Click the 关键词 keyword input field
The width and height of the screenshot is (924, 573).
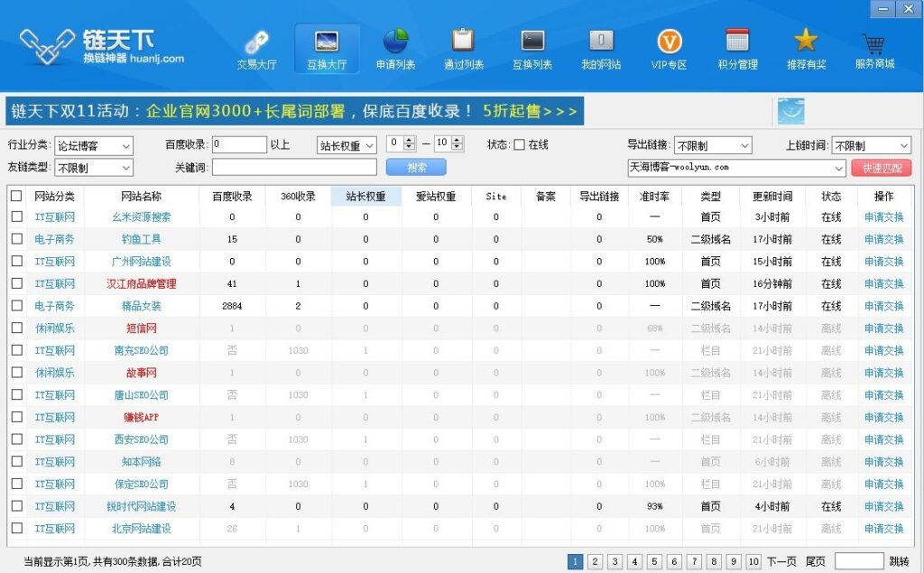click(294, 168)
